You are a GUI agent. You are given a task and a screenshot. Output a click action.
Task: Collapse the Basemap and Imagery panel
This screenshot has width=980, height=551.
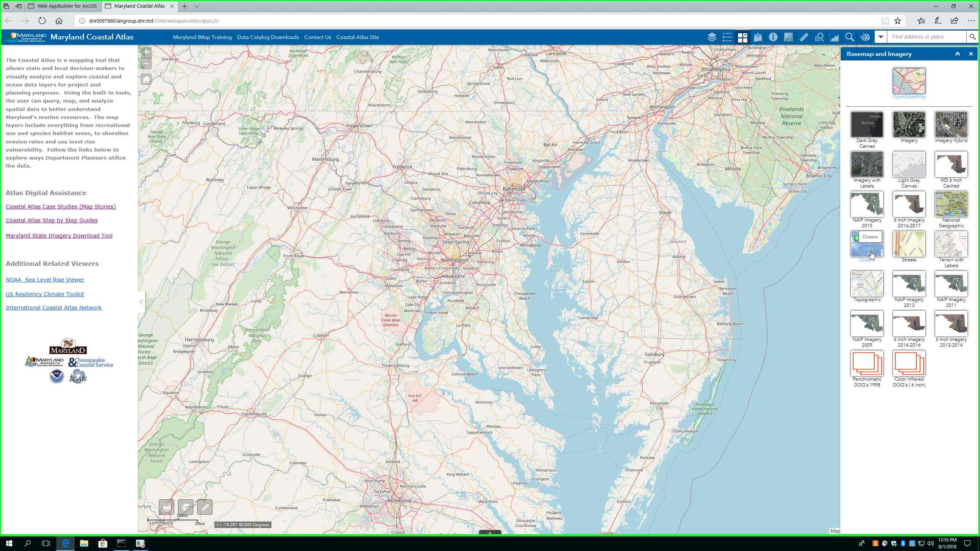point(957,54)
